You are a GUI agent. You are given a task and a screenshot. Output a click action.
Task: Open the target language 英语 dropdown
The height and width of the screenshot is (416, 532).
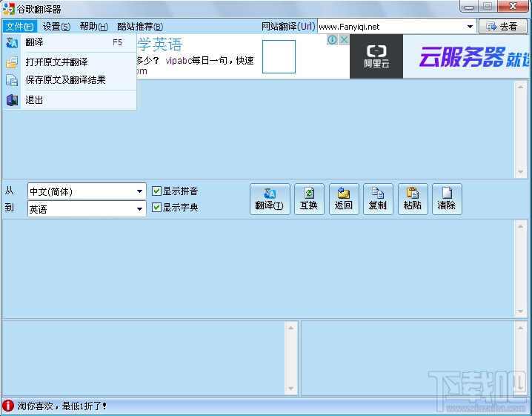pyautogui.click(x=87, y=209)
